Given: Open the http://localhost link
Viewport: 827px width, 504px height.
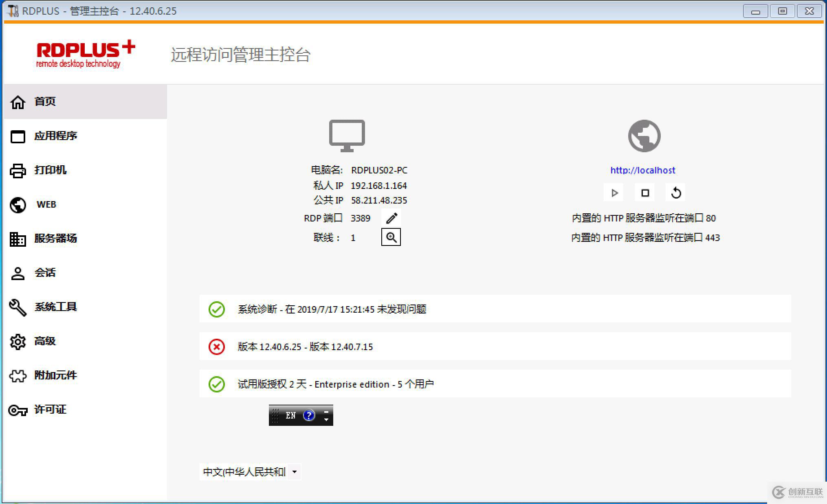Looking at the screenshot, I should [x=642, y=170].
